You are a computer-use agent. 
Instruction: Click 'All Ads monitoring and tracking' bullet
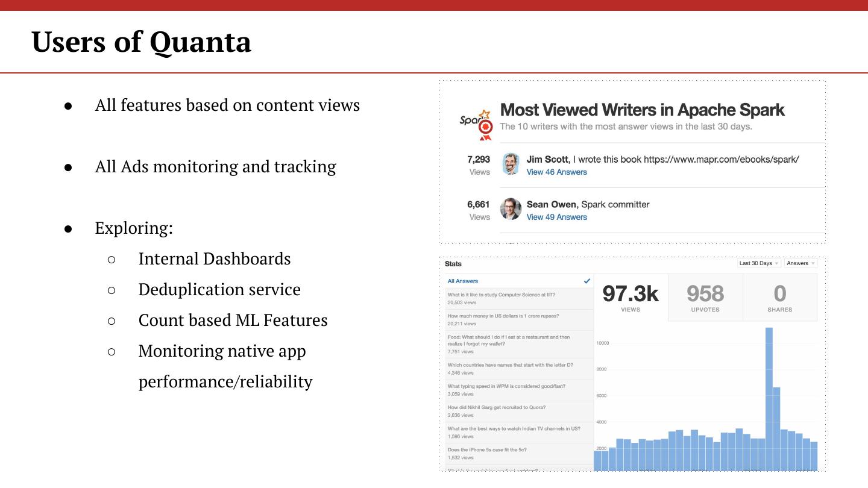[x=215, y=166]
